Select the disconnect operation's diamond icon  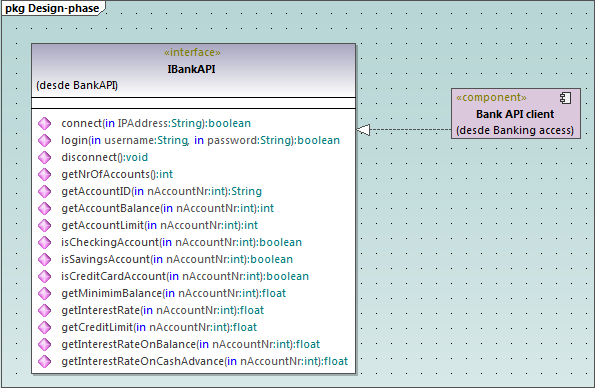(x=44, y=157)
